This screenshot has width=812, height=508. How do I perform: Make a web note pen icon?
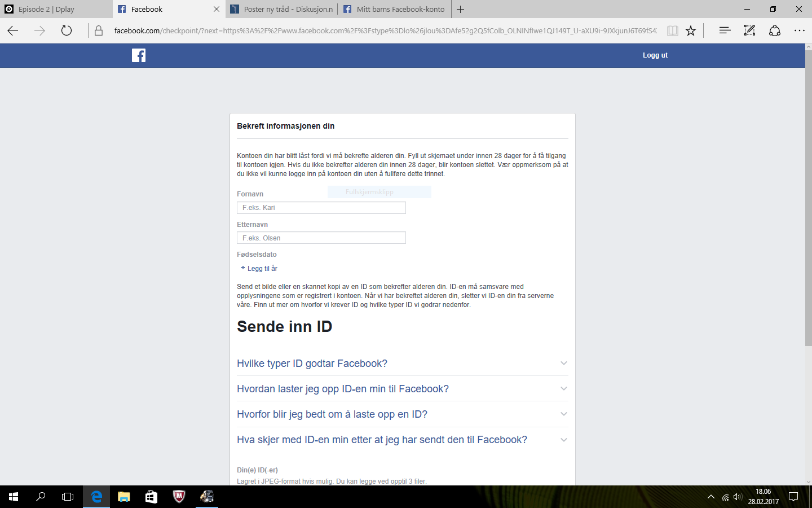point(749,30)
